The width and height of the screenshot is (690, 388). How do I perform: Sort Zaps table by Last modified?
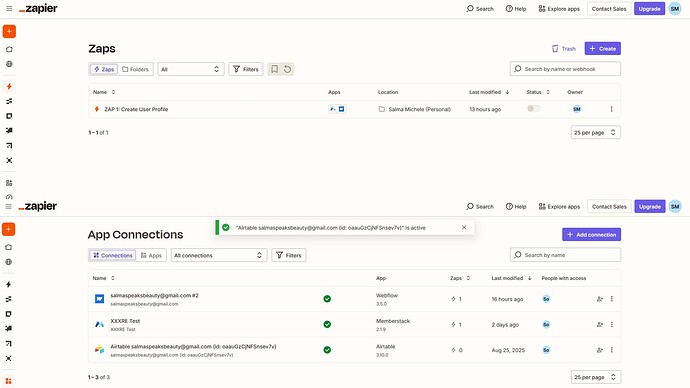tap(489, 92)
